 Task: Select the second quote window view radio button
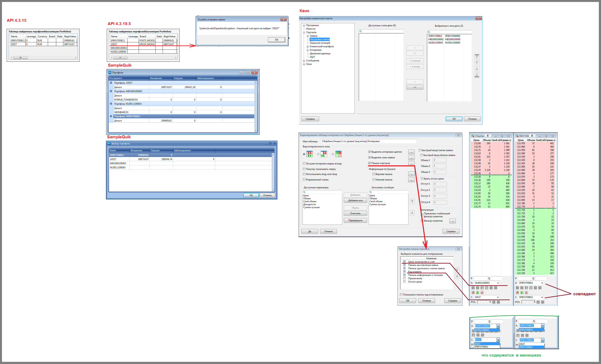coord(318,154)
